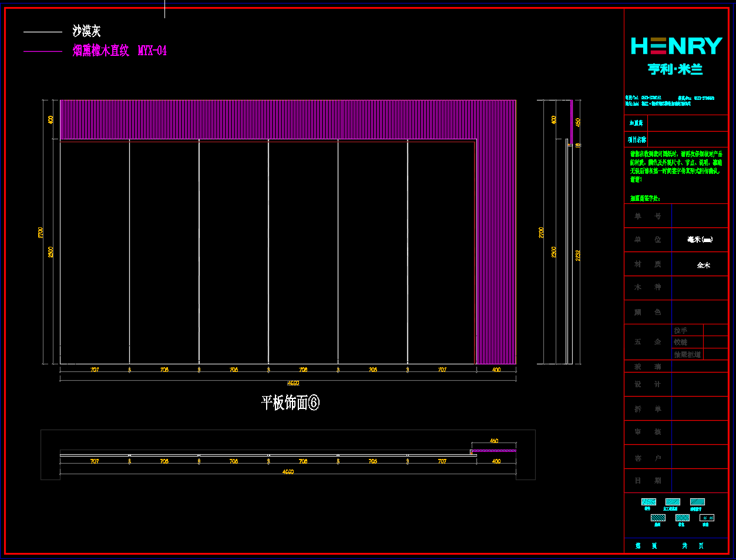
Task: Select the top-right hatch swatch in the material legend
Action: pos(697,502)
